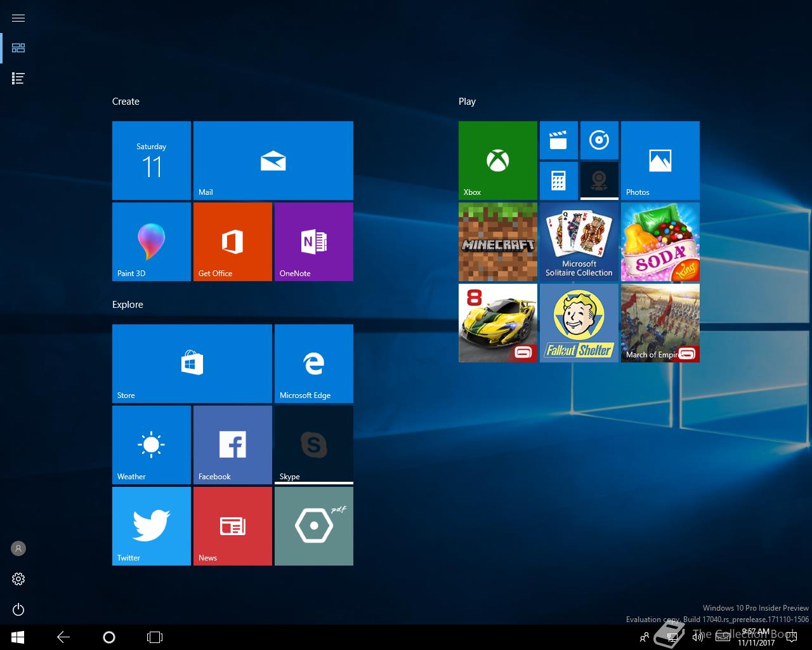The image size is (812, 650).
Task: Expand the Start hamburger menu
Action: [18, 18]
